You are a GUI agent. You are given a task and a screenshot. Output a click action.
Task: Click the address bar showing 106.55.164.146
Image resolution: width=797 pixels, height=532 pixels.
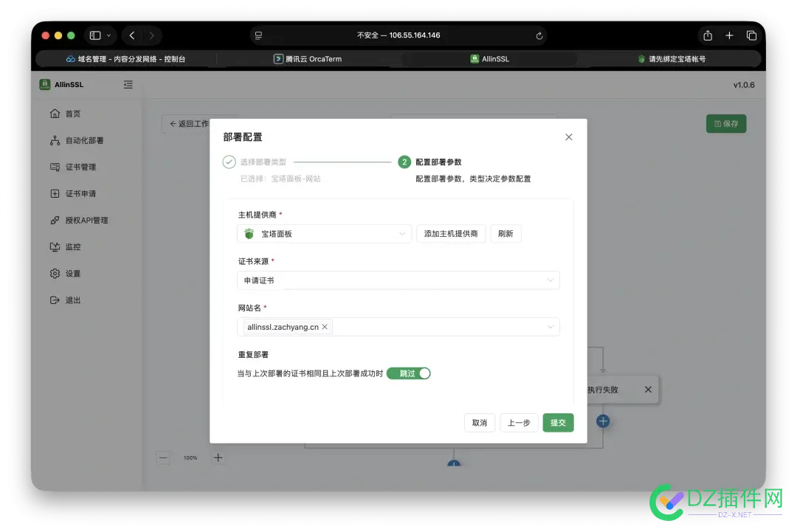[398, 35]
